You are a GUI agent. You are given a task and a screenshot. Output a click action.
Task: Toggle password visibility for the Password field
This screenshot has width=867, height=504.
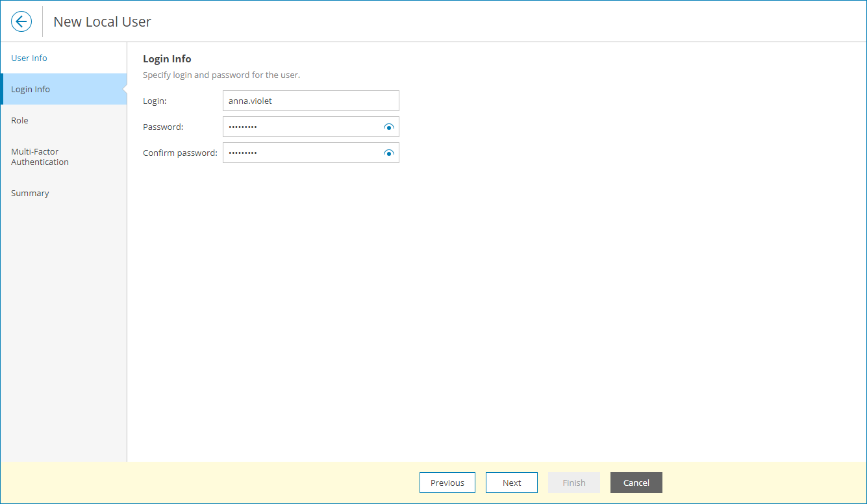pyautogui.click(x=388, y=127)
